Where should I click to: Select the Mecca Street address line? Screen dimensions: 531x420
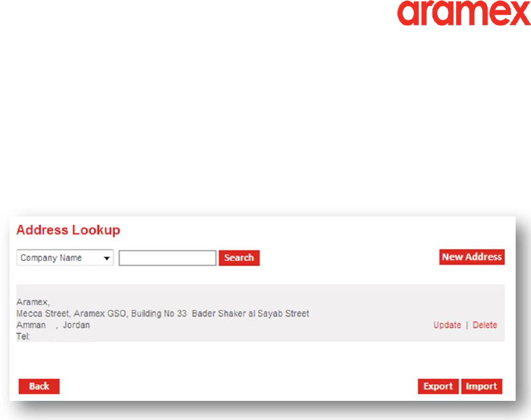point(162,313)
